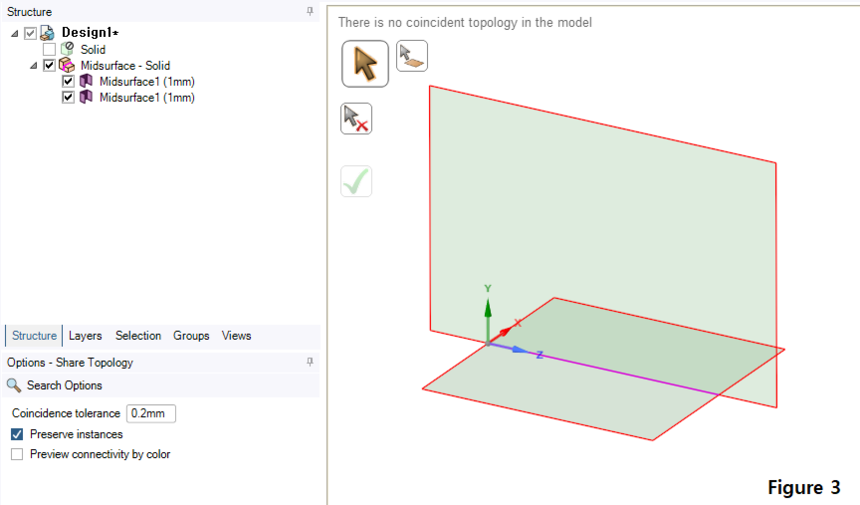
Task: Click the first Midsurface1 (1mm) surface icon
Action: click(x=86, y=81)
